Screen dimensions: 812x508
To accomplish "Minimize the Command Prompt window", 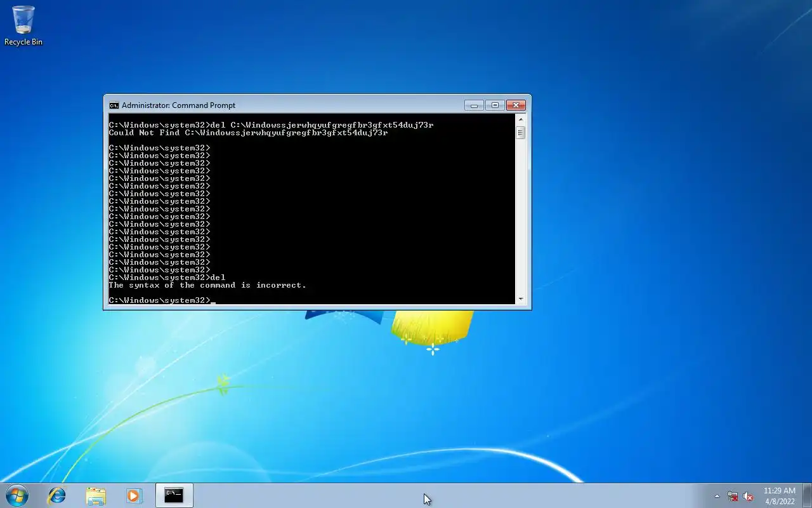I will pos(474,105).
